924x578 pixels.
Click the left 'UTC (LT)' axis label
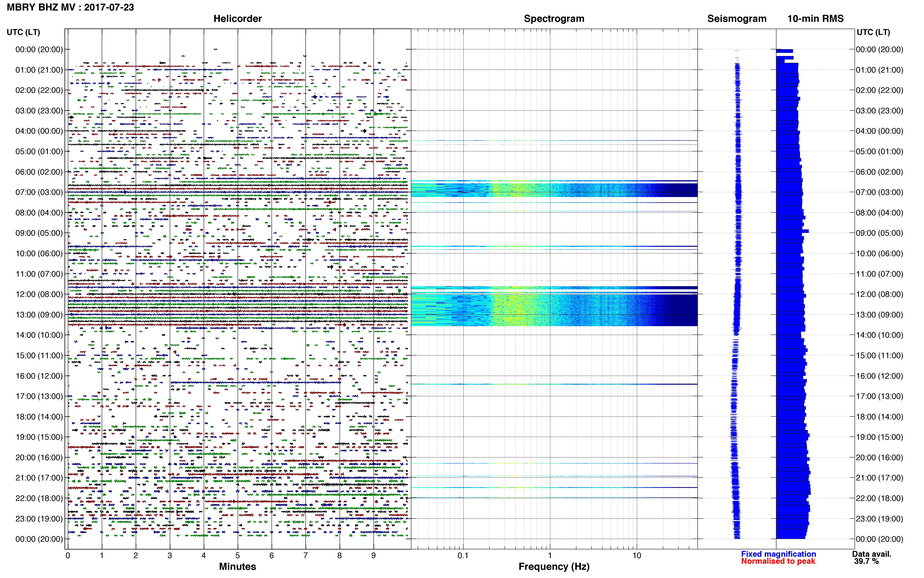[23, 32]
